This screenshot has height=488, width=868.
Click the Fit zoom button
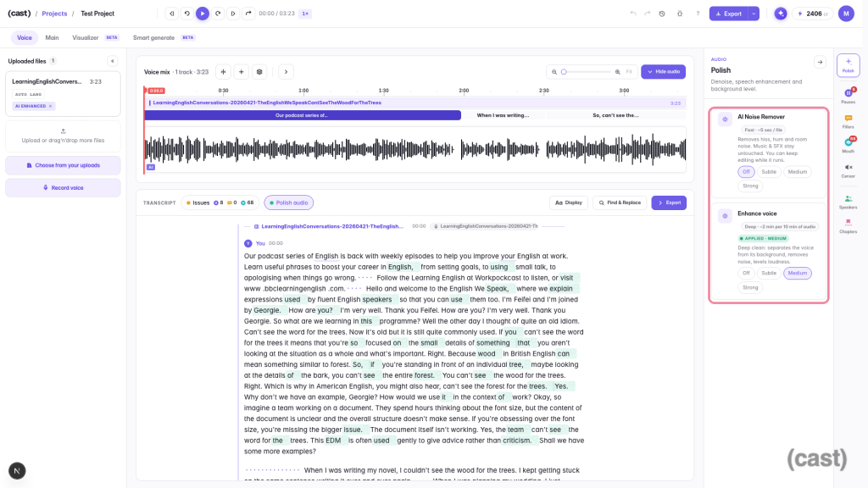click(x=629, y=72)
